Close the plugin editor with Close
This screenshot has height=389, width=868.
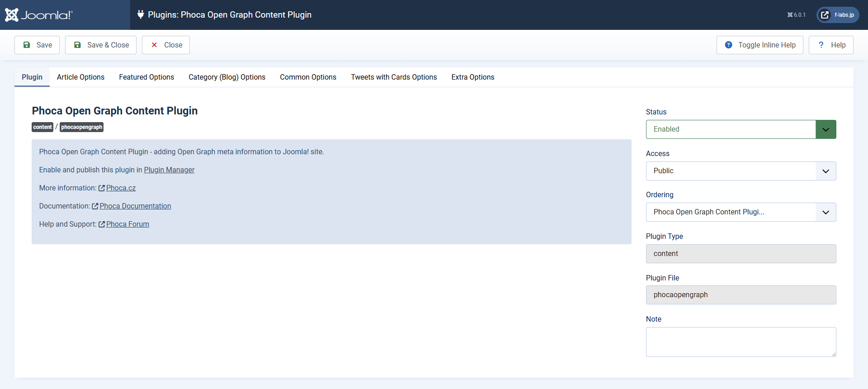tap(166, 45)
